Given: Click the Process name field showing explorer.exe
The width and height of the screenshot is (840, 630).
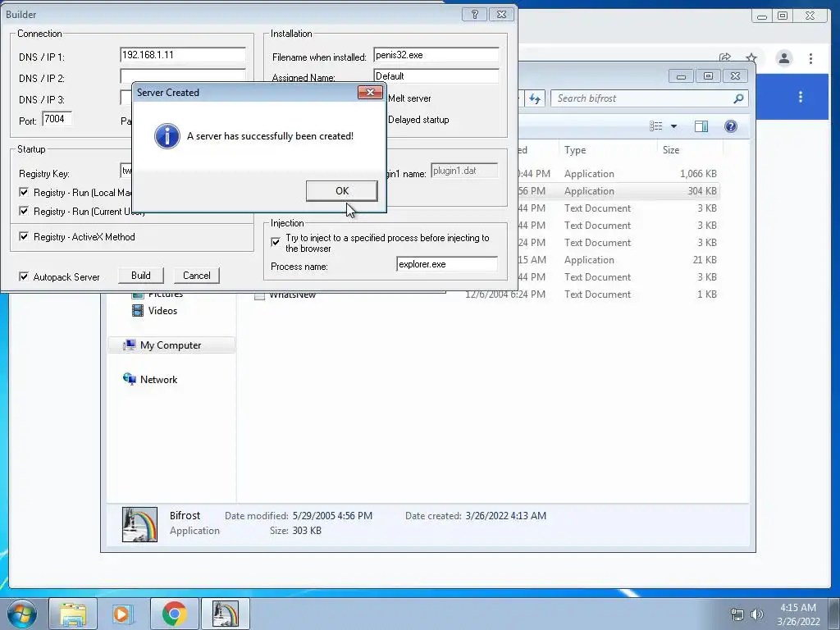Looking at the screenshot, I should tap(447, 264).
